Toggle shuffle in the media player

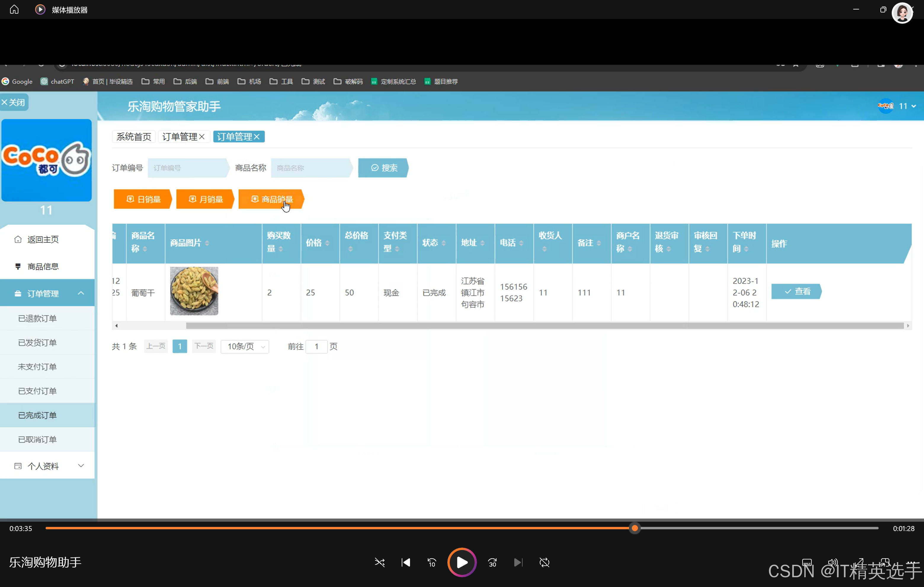coord(379,562)
